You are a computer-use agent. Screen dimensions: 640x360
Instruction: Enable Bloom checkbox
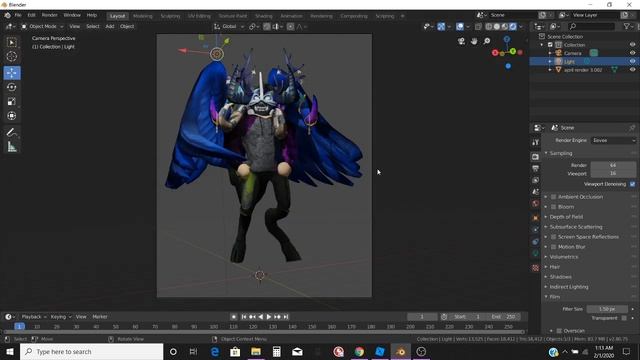554,207
